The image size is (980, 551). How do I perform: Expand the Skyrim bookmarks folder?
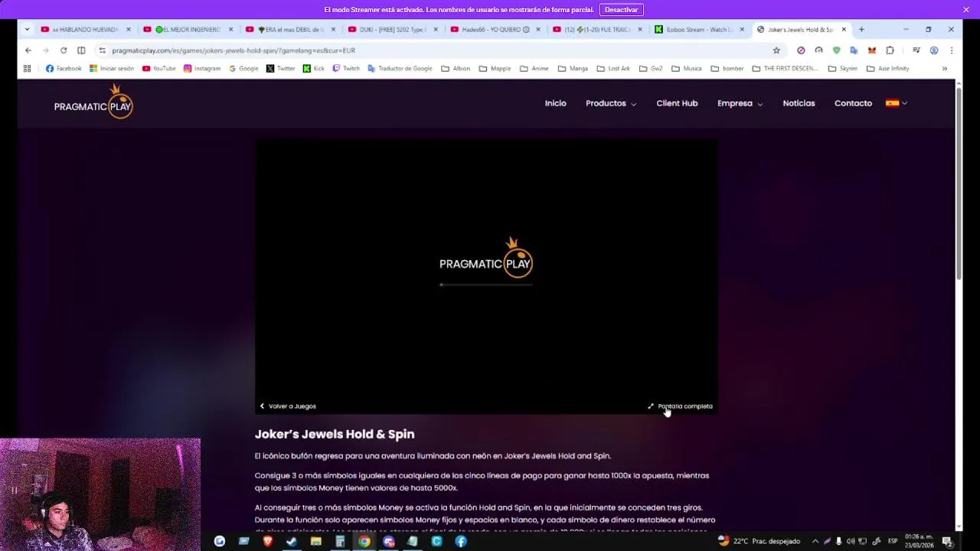coord(843,69)
